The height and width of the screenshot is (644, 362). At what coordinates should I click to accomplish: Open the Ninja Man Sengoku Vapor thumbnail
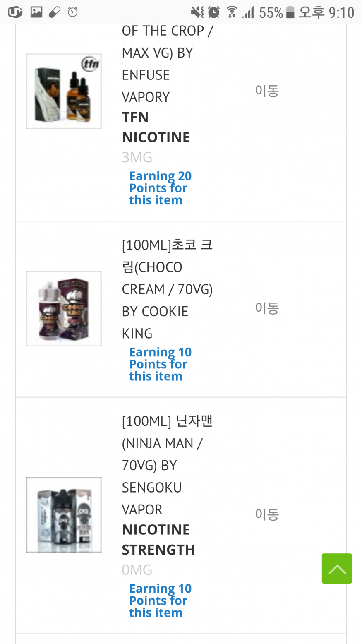pos(64,515)
